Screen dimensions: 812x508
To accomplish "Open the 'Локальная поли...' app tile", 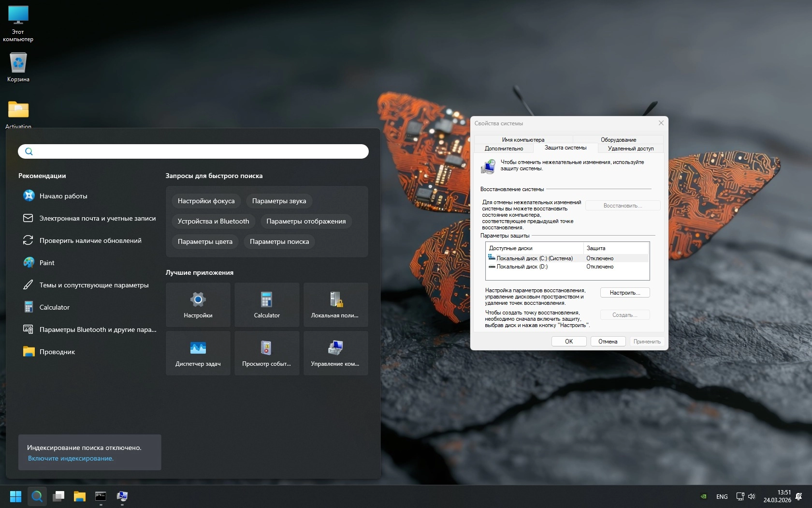I will click(336, 305).
